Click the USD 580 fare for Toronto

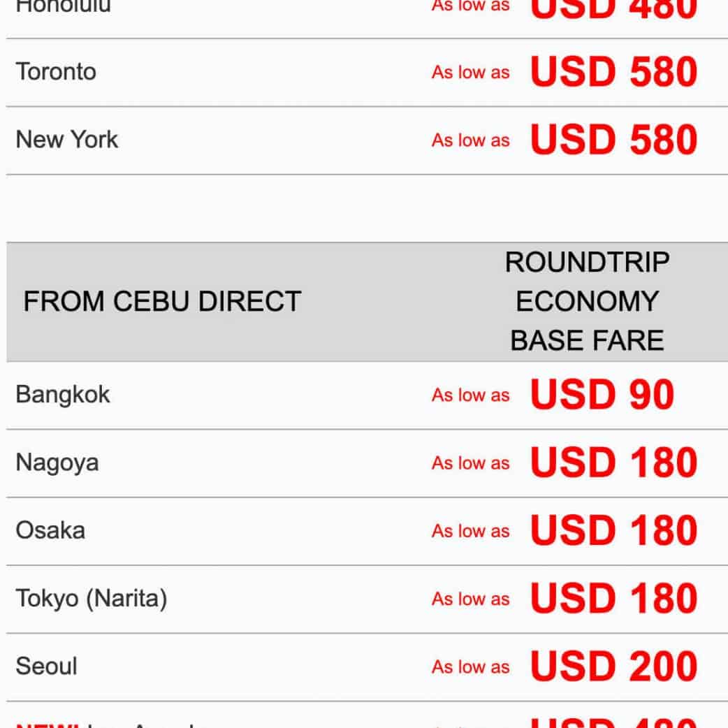pyautogui.click(x=613, y=72)
